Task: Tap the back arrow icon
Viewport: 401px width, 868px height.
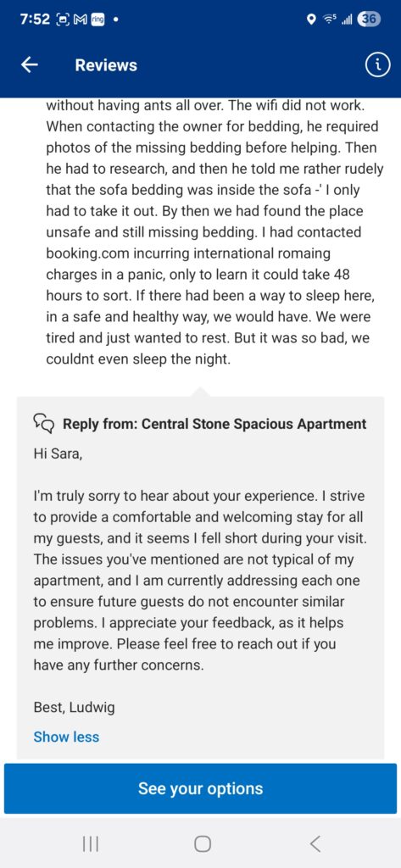Action: coord(30,65)
